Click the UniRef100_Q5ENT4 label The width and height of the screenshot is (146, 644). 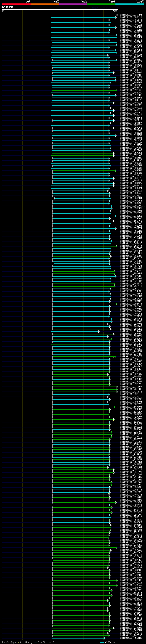[x=131, y=304]
